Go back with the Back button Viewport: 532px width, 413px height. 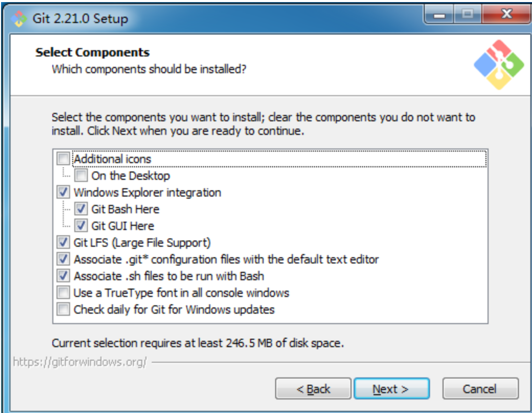click(x=313, y=388)
